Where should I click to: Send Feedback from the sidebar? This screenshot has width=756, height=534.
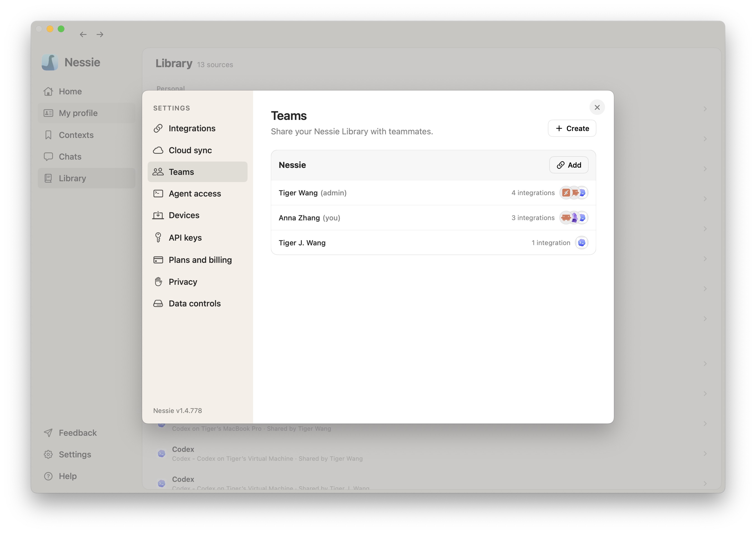tap(87, 433)
